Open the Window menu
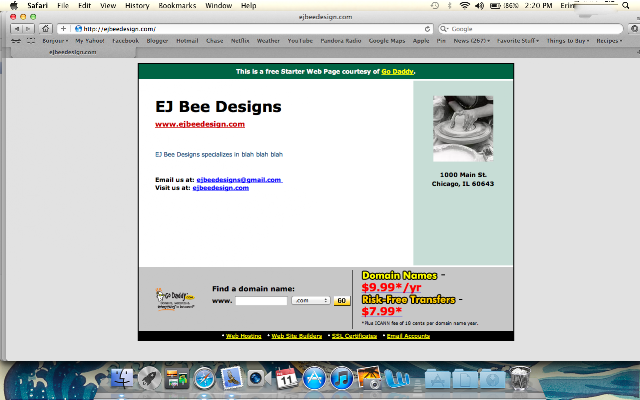The image size is (640, 400). 218,5
